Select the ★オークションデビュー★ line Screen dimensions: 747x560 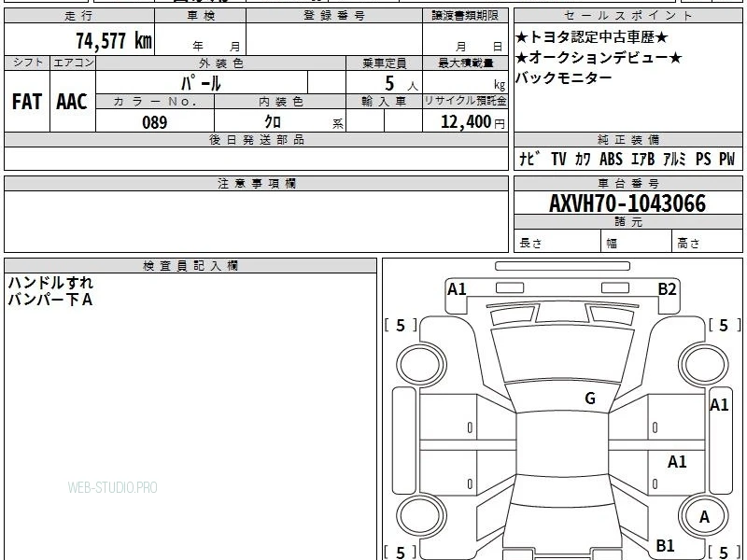pos(599,58)
